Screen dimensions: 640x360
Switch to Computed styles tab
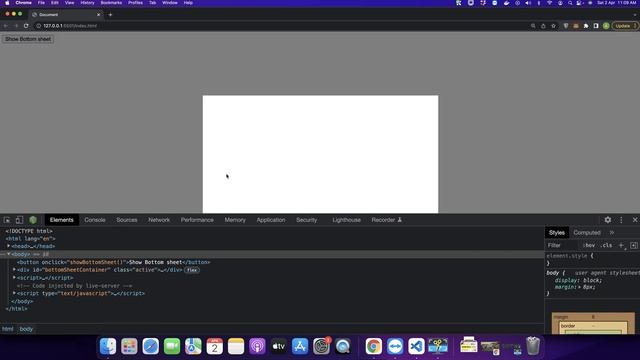tap(587, 233)
